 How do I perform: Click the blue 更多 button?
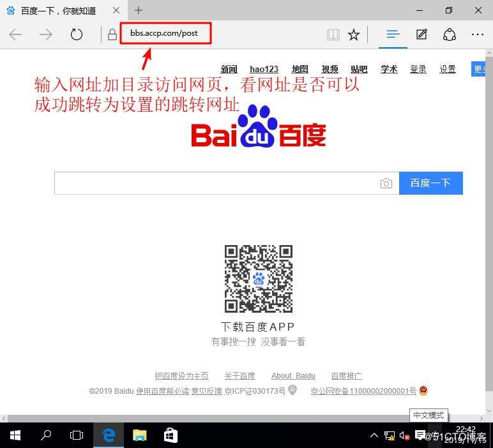[478, 69]
